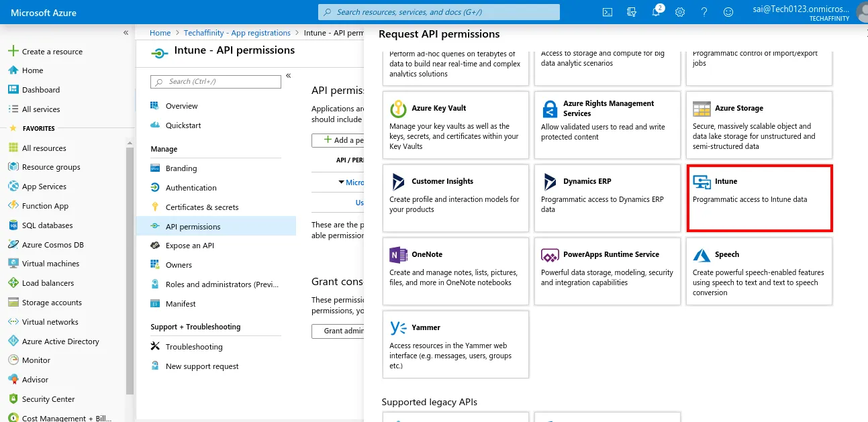This screenshot has width=868, height=422.
Task: Open Resource groups
Action: 44,167
